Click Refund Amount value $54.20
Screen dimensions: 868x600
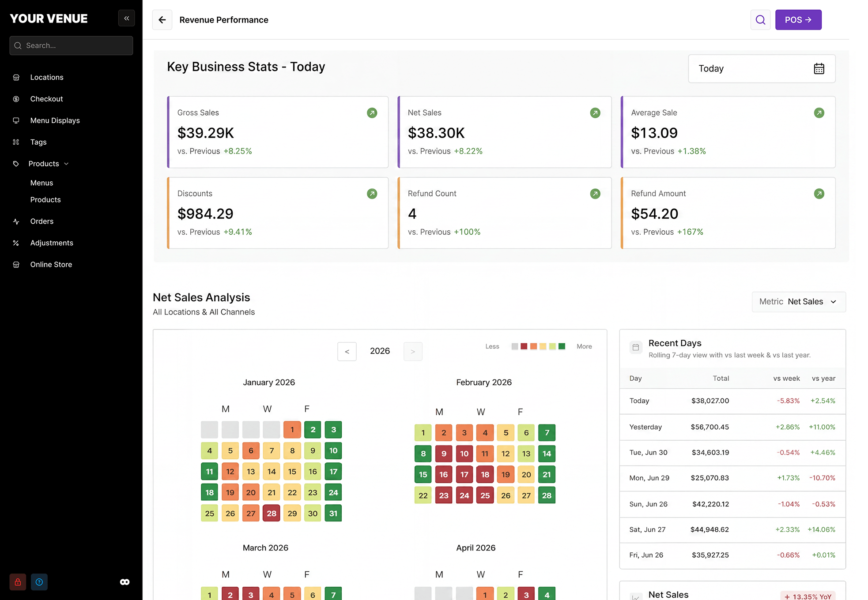point(654,214)
